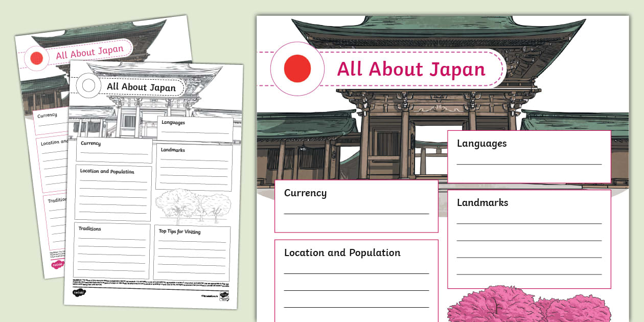Select the Top Tips for Visiting box
This screenshot has width=644, height=322.
tap(193, 250)
